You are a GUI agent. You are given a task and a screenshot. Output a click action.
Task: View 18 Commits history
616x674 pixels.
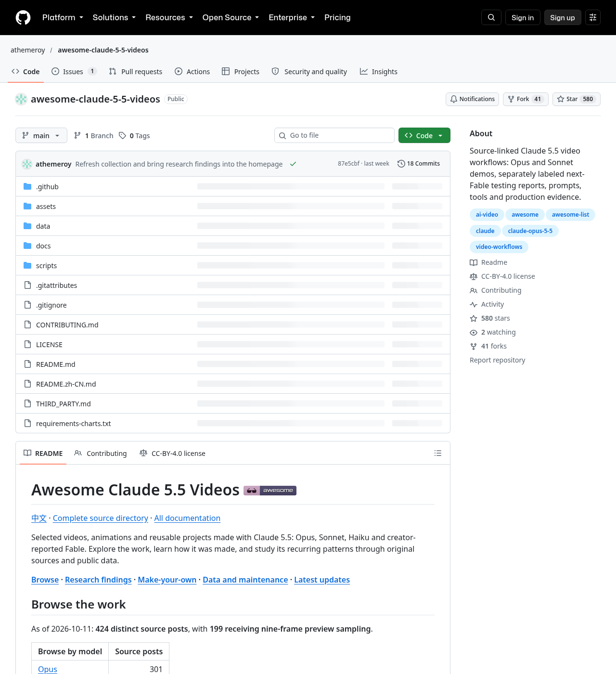coord(419,164)
